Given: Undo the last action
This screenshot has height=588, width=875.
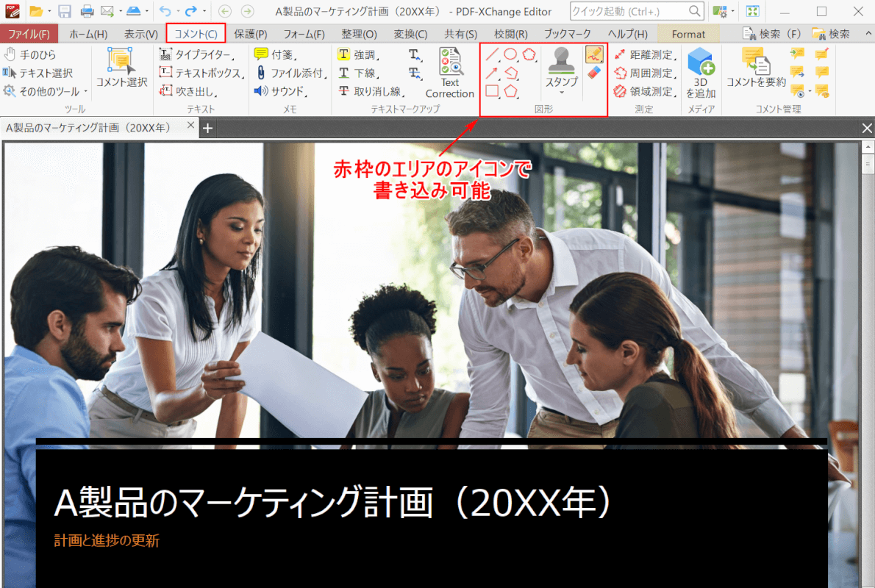Looking at the screenshot, I should pos(165,11).
